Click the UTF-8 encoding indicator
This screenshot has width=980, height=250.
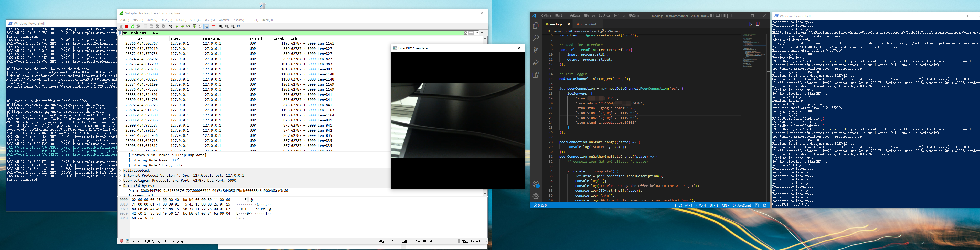point(714,206)
